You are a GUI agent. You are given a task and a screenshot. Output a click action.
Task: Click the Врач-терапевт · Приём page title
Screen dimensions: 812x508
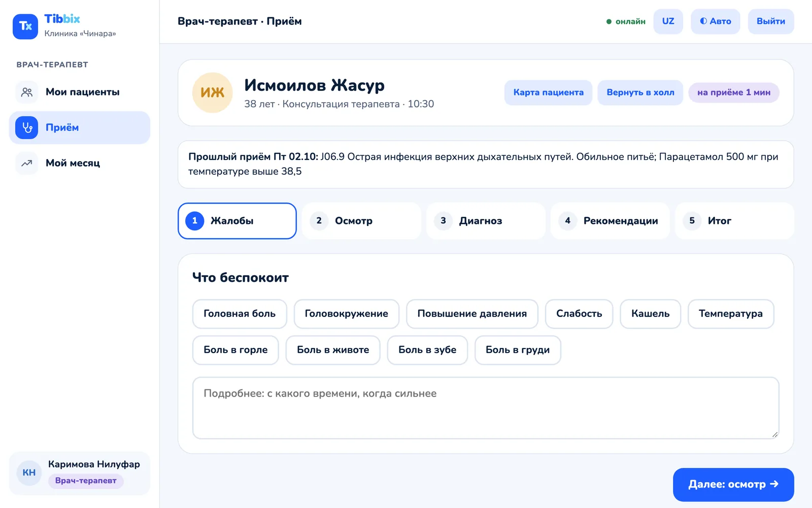tap(240, 21)
